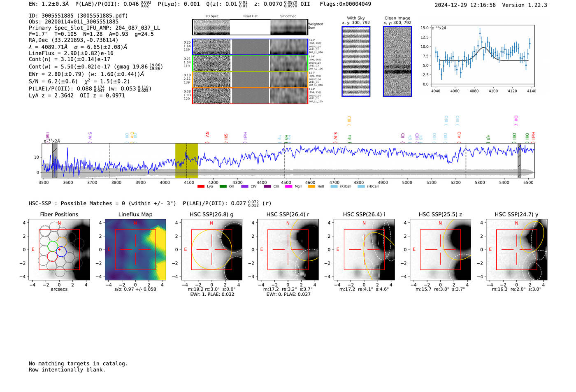
Task: Select the blue-outlined 2D spectrum fiber row
Action: 250,47
